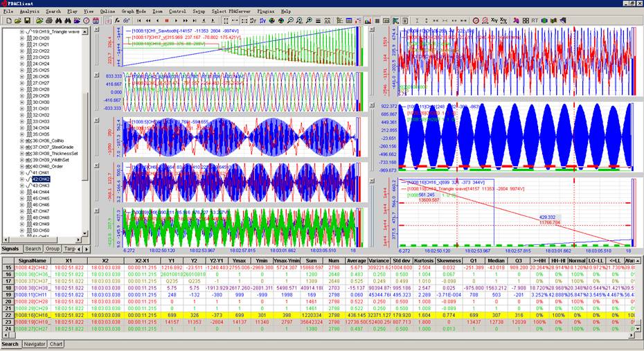Viewport: 644px width, 351px height.
Task: Switch to the Group panel tab
Action: [53, 249]
